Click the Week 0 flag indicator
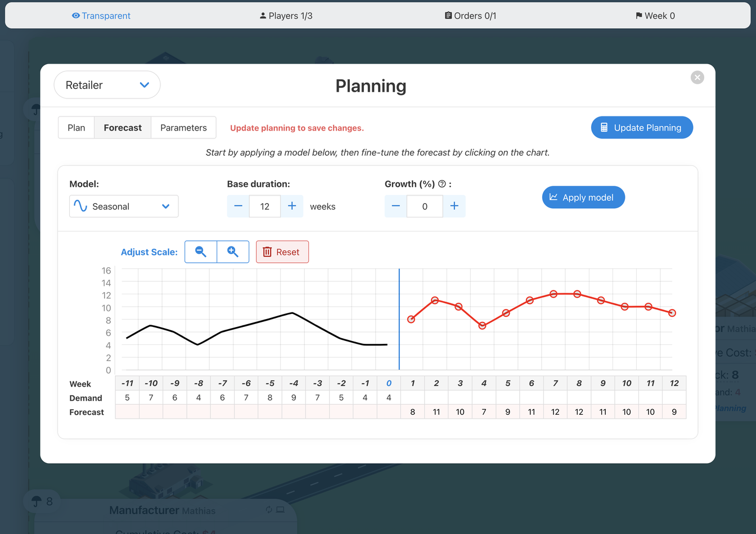 655,16
